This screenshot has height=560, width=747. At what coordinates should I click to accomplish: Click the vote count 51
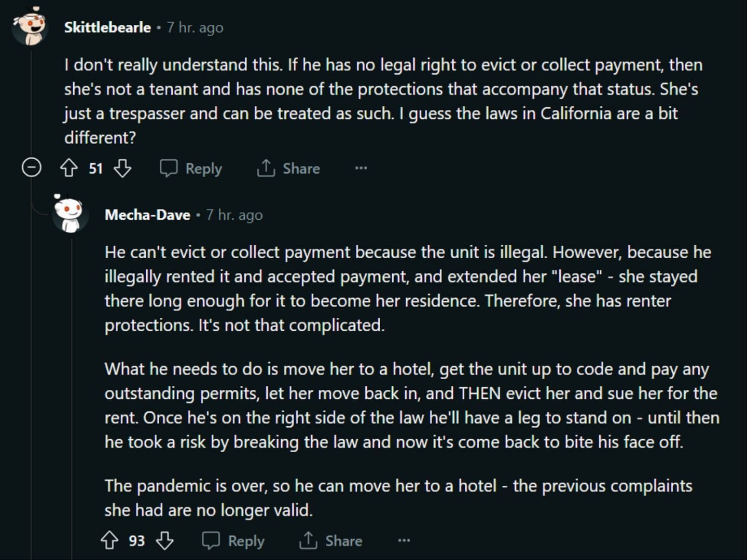point(95,169)
